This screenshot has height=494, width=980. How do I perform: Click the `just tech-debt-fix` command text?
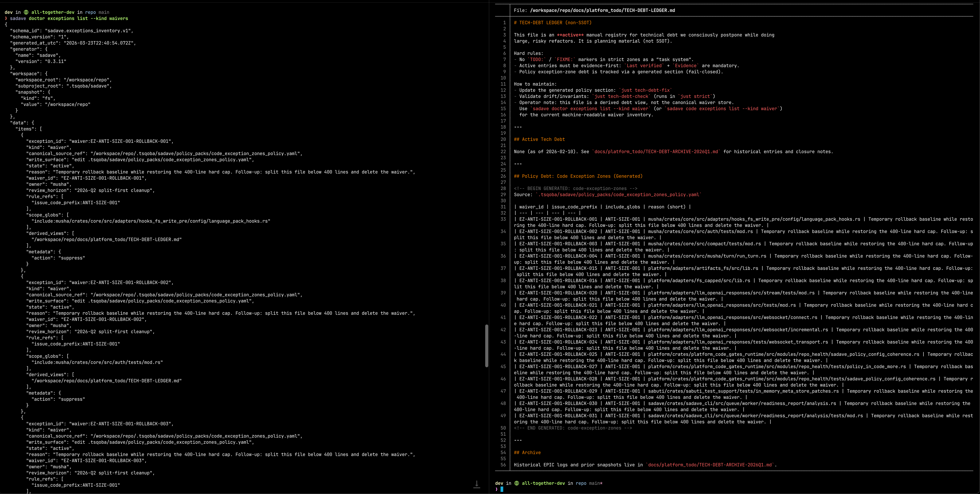coord(645,90)
